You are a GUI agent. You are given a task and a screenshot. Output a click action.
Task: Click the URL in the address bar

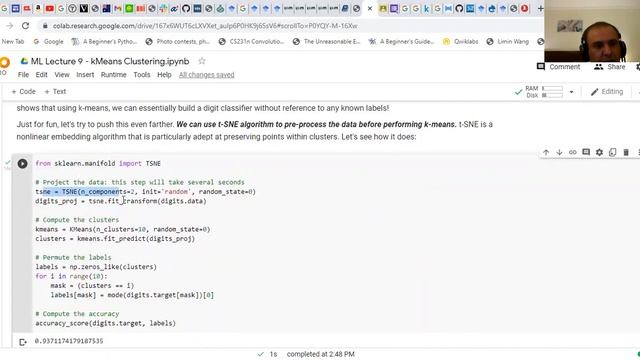pos(205,26)
